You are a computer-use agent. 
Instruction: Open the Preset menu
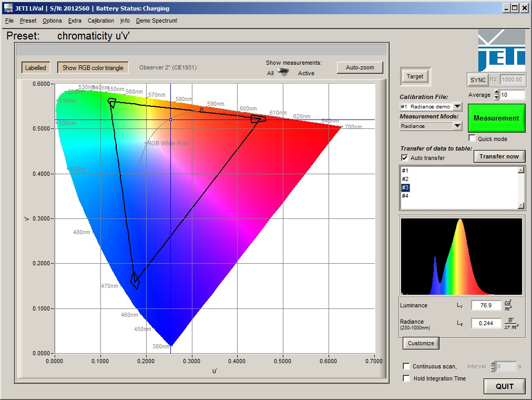pyautogui.click(x=28, y=21)
